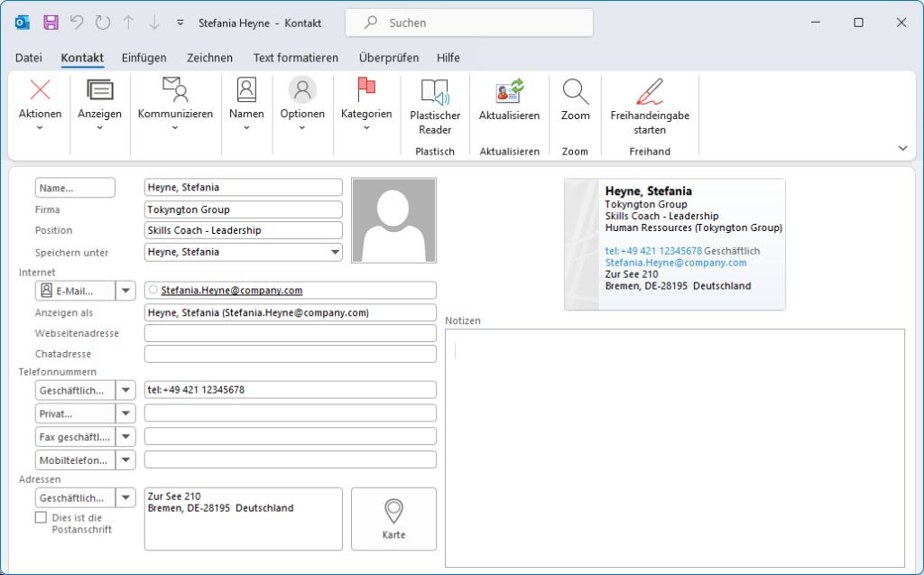924x575 pixels.
Task: Click the Geschäftlich... address button
Action: coord(75,497)
